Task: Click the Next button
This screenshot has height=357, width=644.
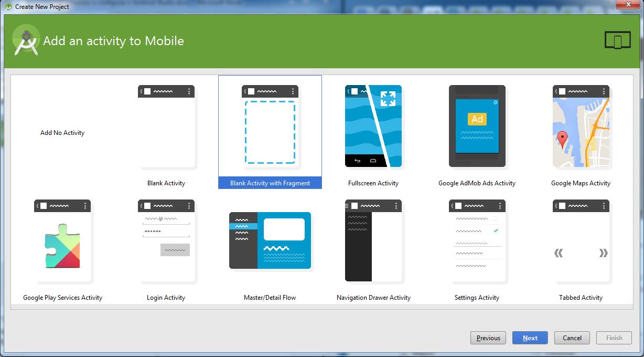Action: (x=530, y=338)
